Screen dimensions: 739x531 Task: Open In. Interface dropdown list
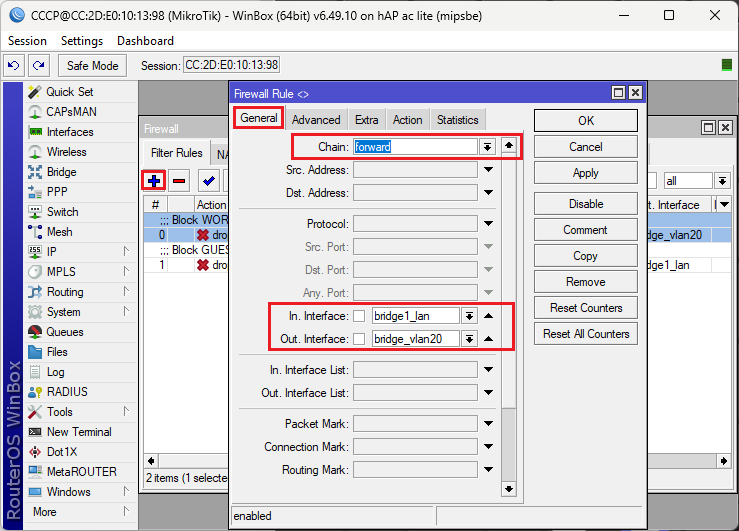pyautogui.click(x=469, y=316)
